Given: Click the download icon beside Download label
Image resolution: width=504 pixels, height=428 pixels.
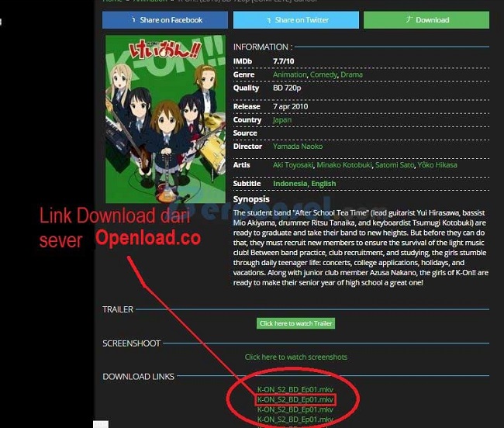Looking at the screenshot, I should pos(409,19).
